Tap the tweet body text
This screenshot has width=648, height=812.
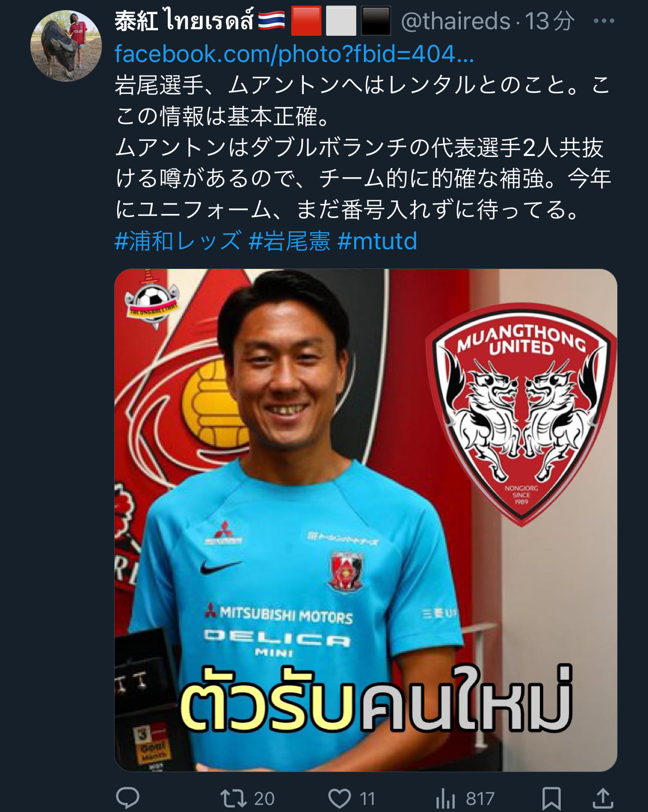point(363,147)
